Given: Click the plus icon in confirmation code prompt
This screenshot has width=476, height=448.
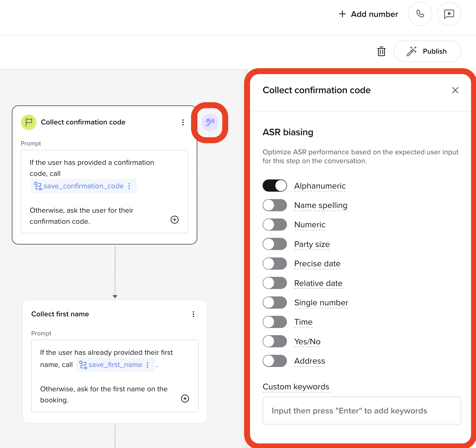Looking at the screenshot, I should pos(174,220).
